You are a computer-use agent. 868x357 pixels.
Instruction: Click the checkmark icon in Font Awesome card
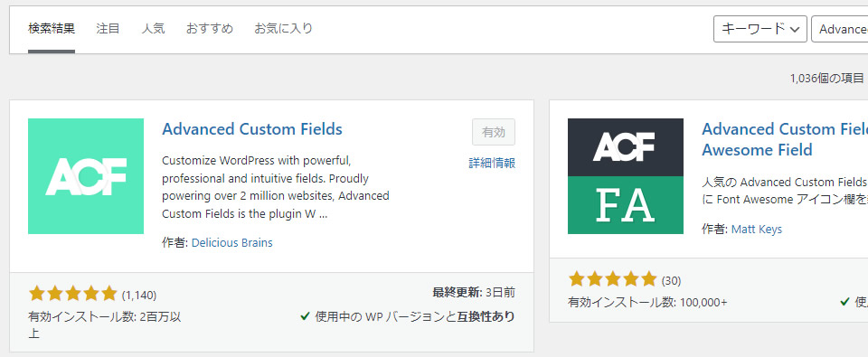(844, 302)
